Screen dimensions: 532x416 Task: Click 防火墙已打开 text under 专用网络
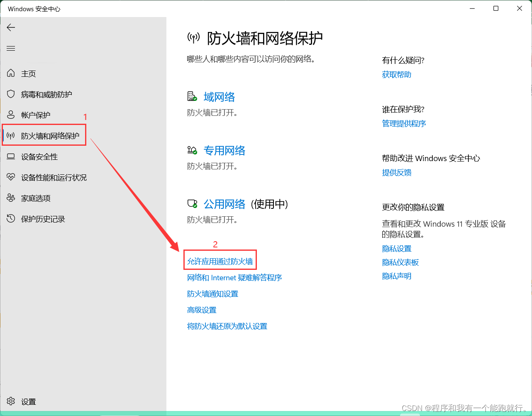pyautogui.click(x=212, y=166)
